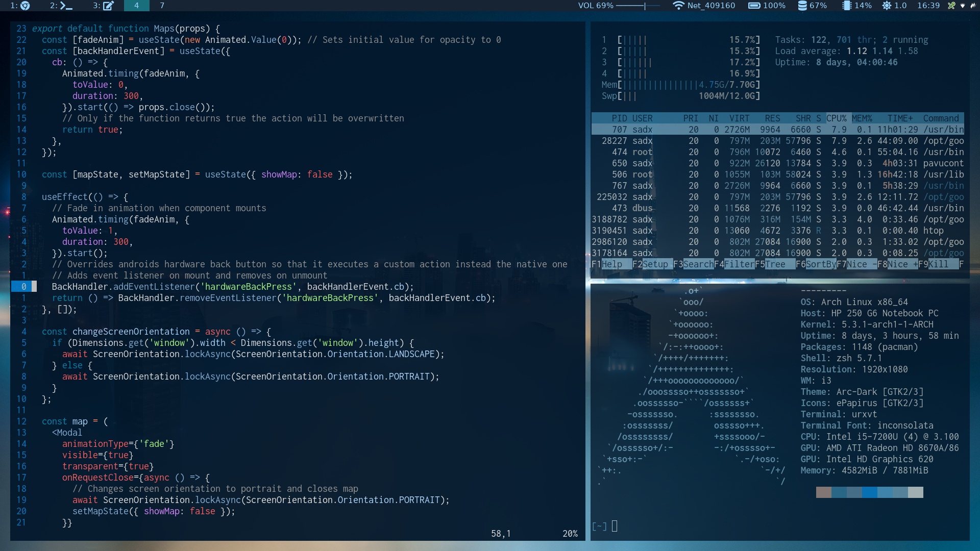
Task: Adjust the VOL 69% volume bar
Action: 638,6
